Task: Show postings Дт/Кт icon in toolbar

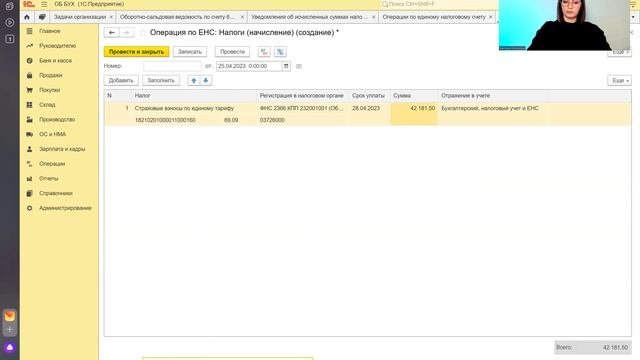Action: (264, 52)
